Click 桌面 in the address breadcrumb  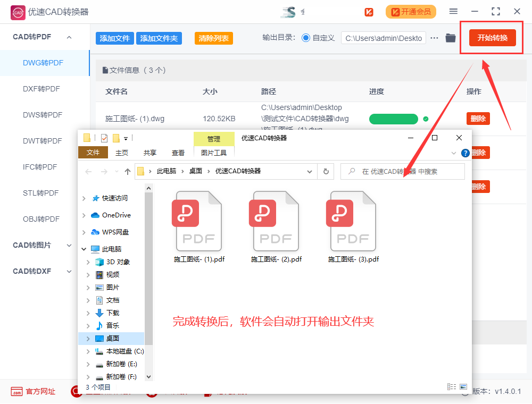195,171
